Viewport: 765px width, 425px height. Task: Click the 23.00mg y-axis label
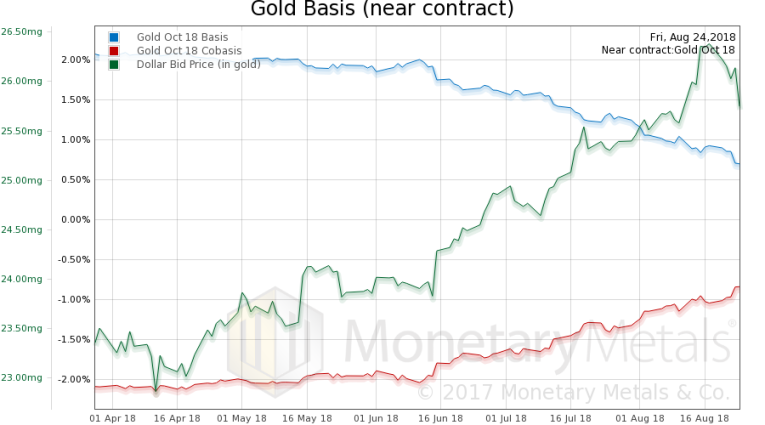pyautogui.click(x=20, y=377)
